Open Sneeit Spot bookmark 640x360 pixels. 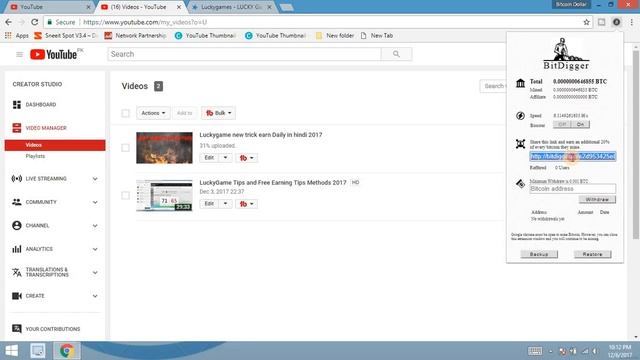click(65, 36)
